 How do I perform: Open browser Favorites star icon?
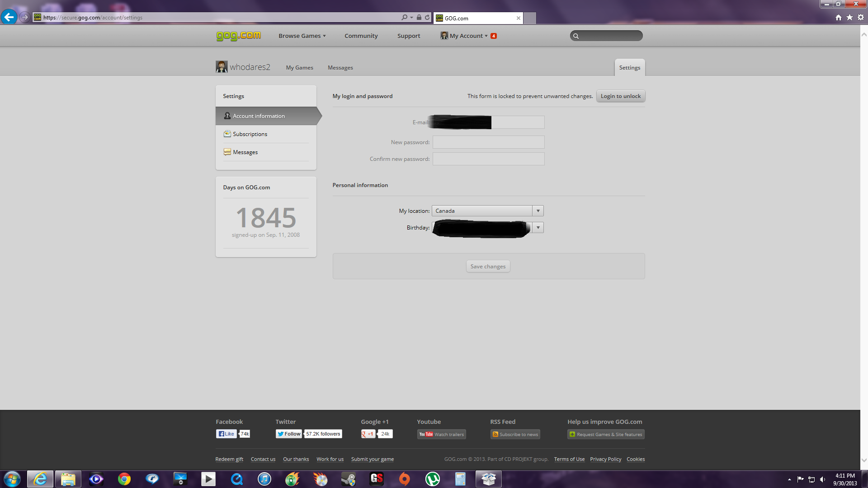(x=849, y=17)
